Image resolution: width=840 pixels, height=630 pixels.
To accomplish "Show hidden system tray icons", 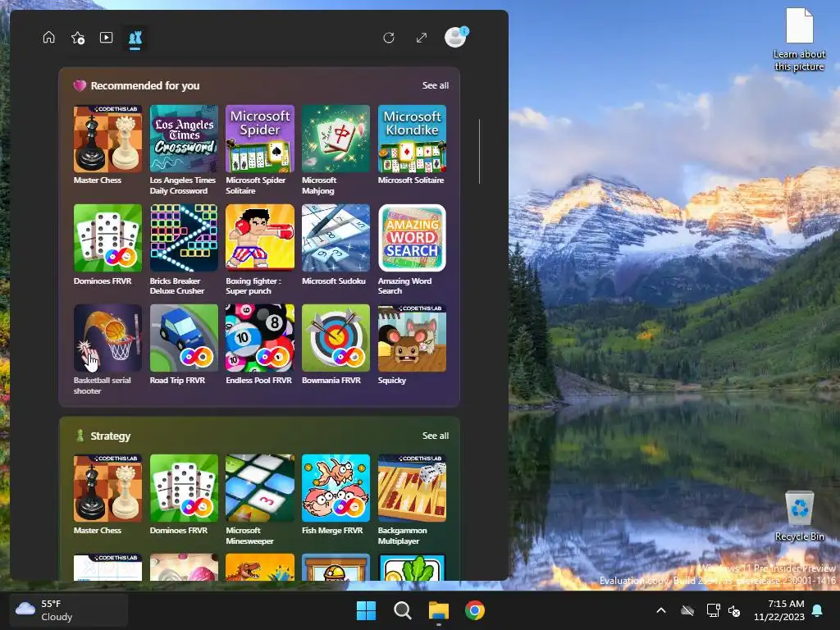I will pos(661,610).
